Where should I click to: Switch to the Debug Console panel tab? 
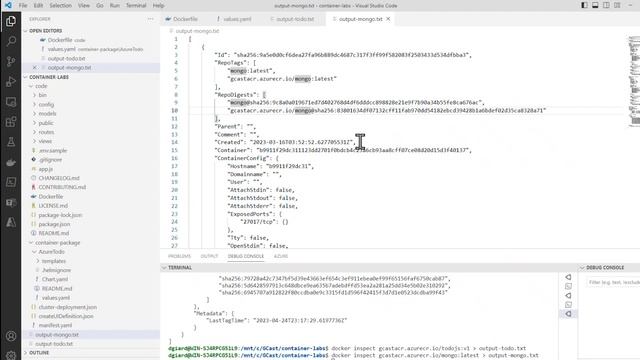pos(246,256)
